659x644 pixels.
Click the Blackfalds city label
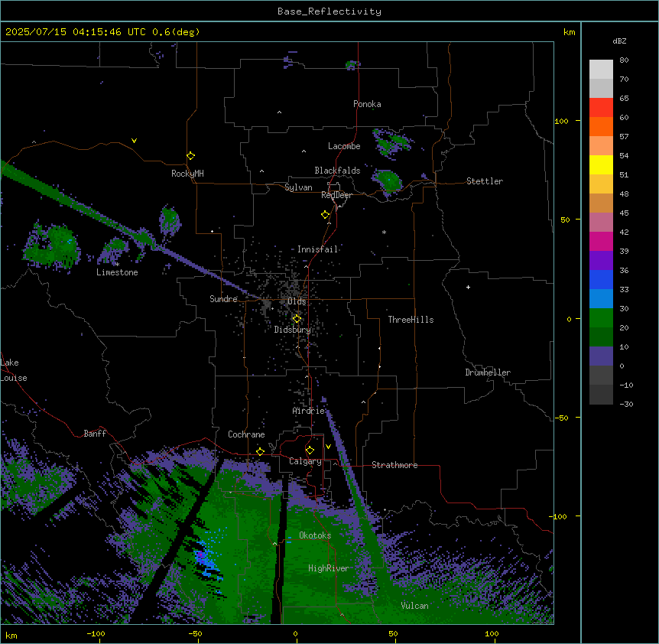point(337,171)
